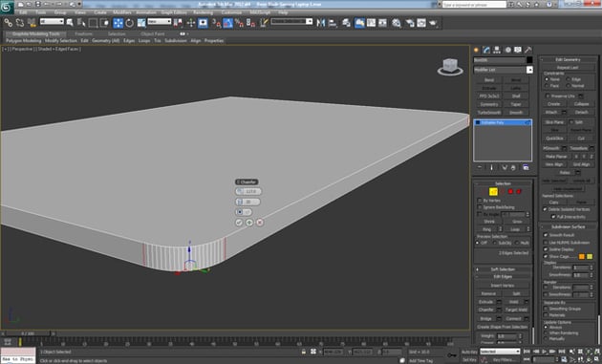This screenshot has height=364, width=602.
Task: Activate the Select and Scale tool
Action: coord(141,23)
